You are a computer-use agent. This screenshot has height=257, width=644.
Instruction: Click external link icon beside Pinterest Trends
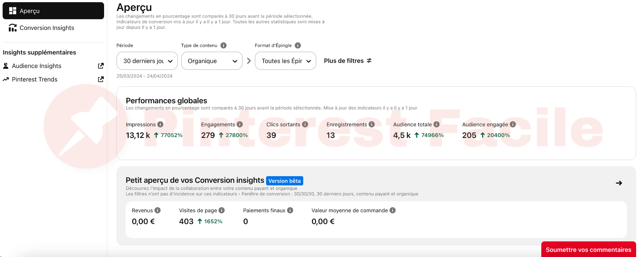(101, 79)
